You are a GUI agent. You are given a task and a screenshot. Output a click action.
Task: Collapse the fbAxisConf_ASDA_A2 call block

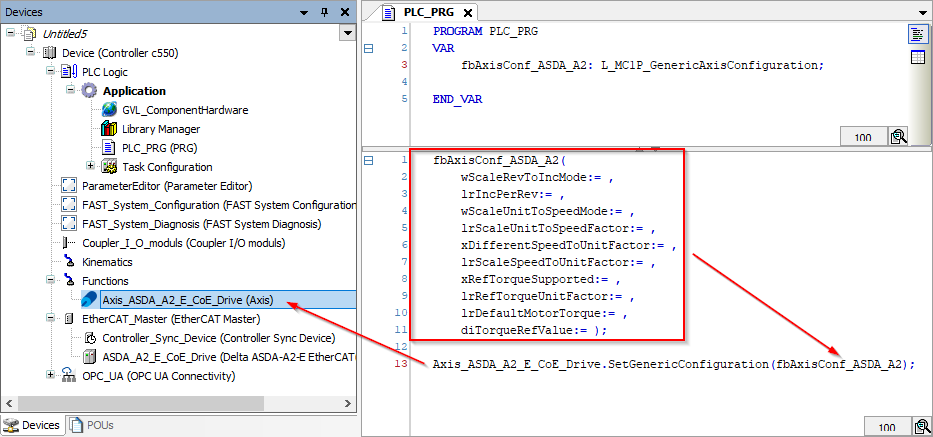pyautogui.click(x=368, y=160)
